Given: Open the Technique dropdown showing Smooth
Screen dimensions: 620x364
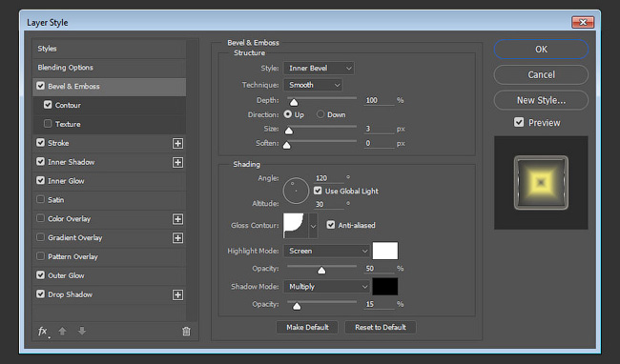Looking at the screenshot, I should (313, 85).
